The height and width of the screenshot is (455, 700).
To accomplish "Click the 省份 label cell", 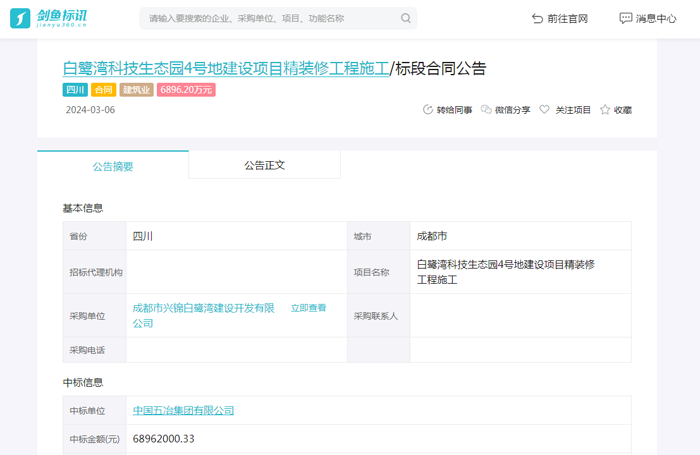I will pos(95,236).
